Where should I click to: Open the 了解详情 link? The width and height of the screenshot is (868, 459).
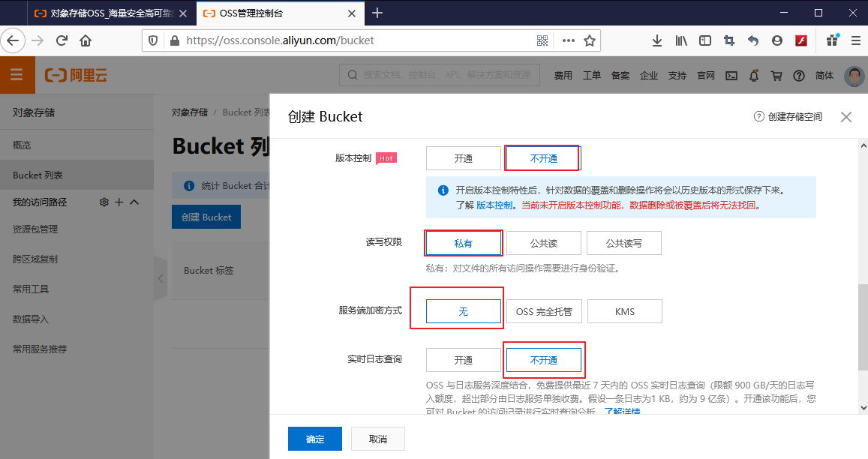point(622,412)
